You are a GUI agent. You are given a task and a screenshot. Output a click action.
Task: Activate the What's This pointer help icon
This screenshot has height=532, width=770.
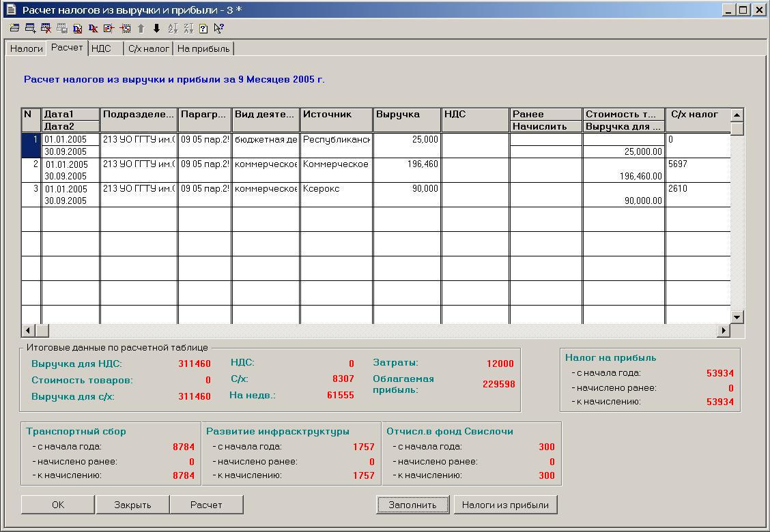(x=219, y=29)
